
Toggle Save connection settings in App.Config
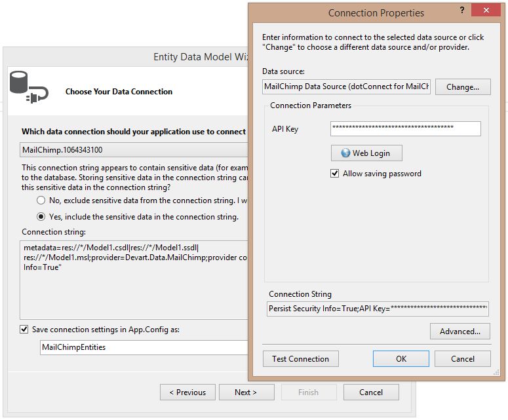coord(25,330)
